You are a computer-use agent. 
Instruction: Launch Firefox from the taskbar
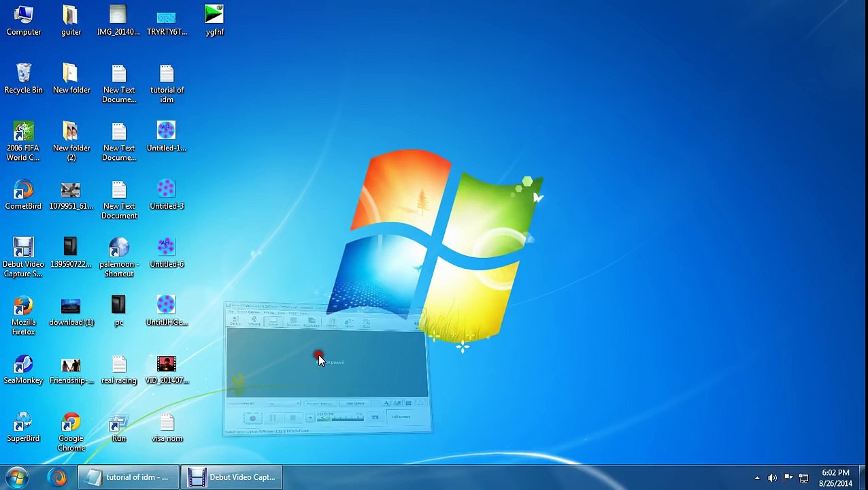(58, 477)
